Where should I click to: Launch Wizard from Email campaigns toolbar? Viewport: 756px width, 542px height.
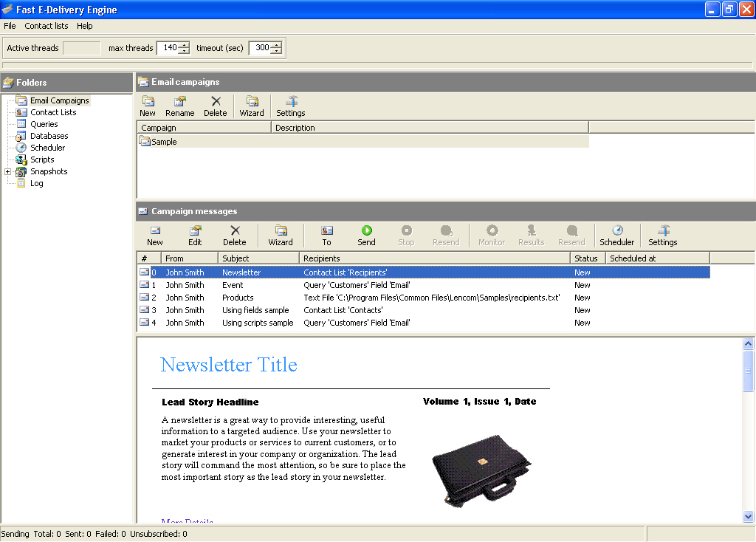tap(252, 106)
